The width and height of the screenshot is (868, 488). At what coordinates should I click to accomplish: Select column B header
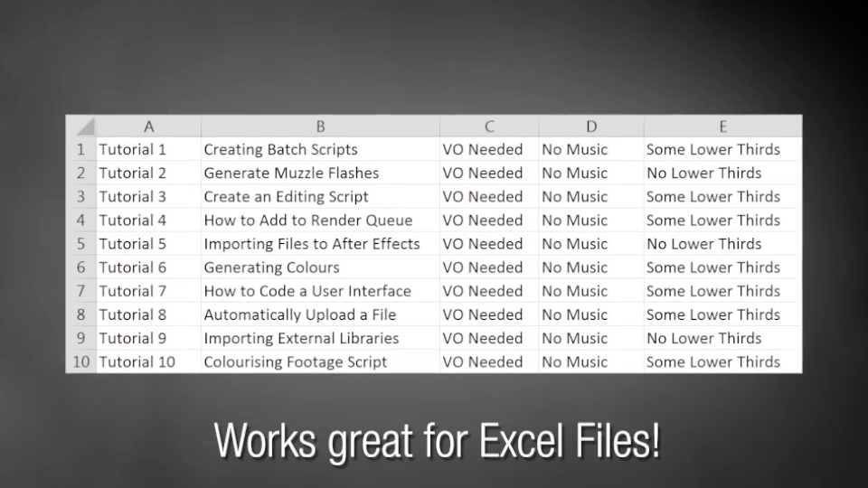point(320,127)
